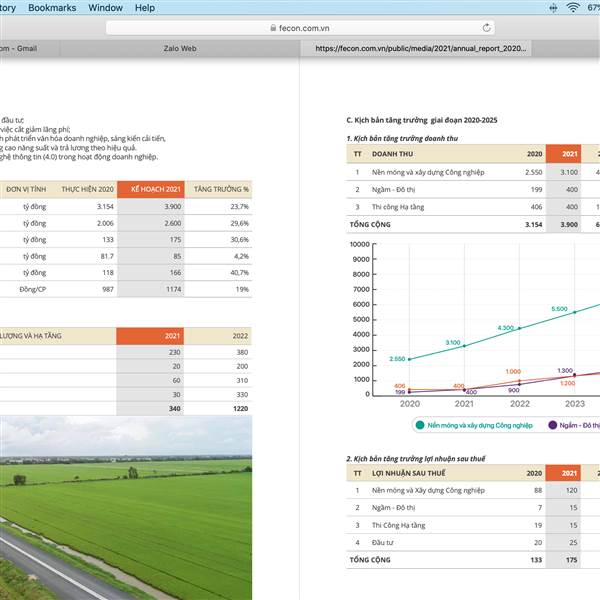This screenshot has width=600, height=600.
Task: Click subheading 1. Kịch bản tăng trưởng doanh thu
Action: click(x=402, y=139)
